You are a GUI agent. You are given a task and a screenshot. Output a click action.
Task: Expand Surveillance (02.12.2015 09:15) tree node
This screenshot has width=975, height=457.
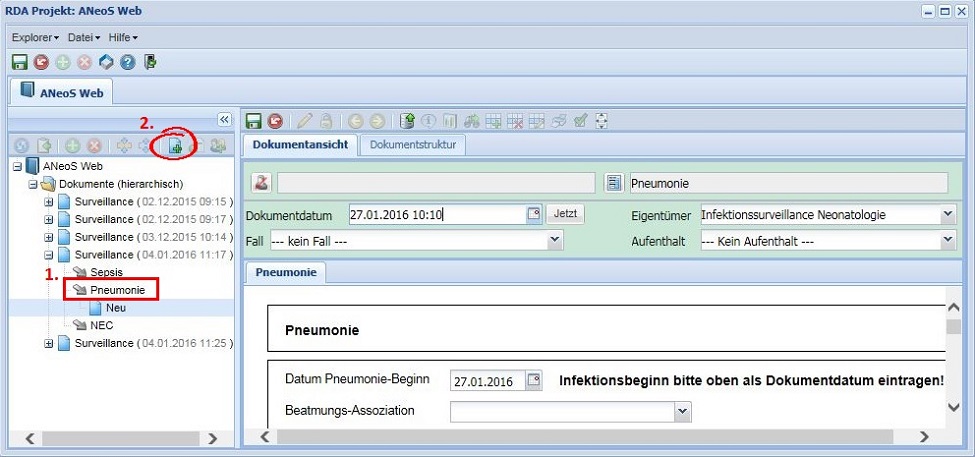tap(49, 202)
